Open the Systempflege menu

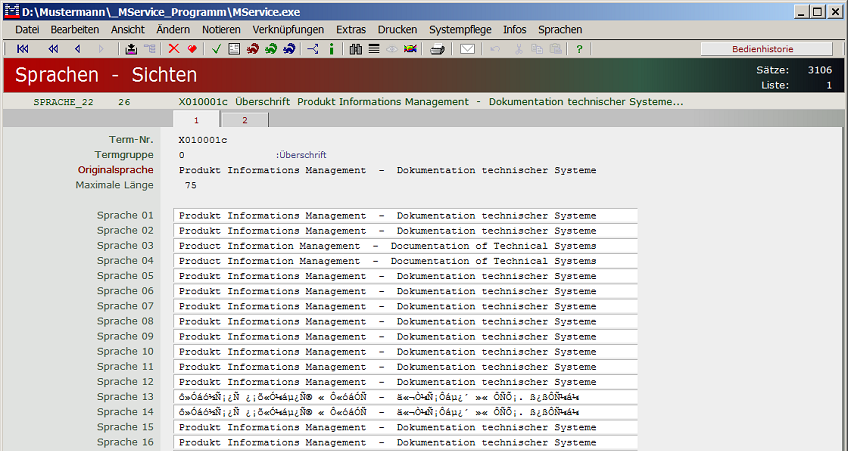[x=456, y=30]
